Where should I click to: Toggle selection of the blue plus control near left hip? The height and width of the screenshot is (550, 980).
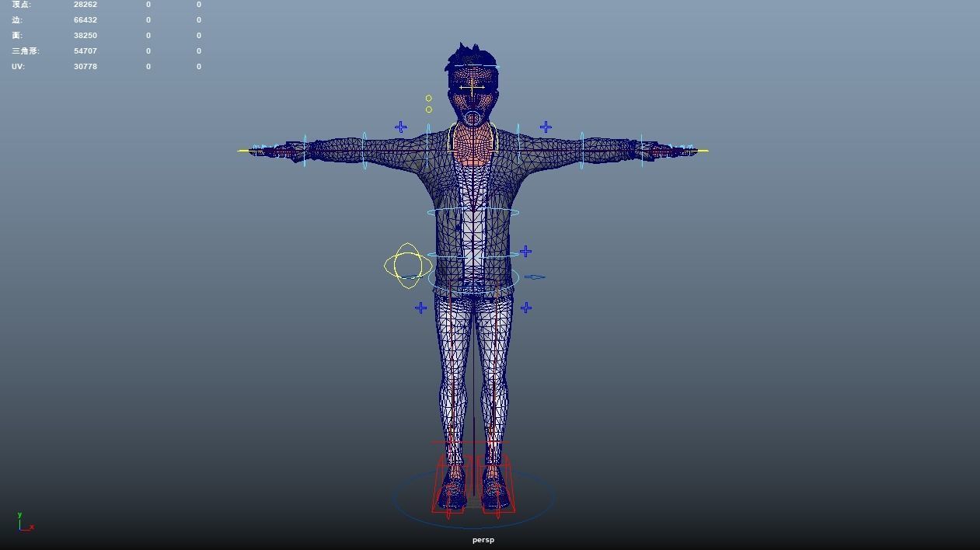420,308
